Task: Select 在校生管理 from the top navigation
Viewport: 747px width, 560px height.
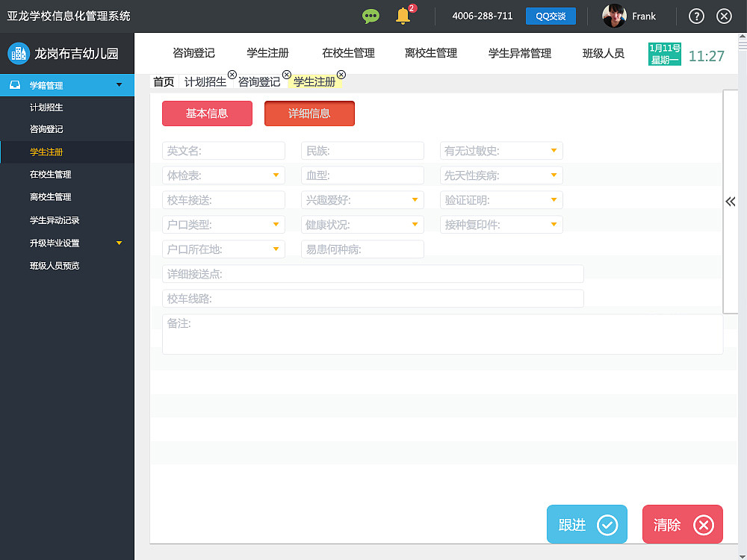Action: click(x=348, y=53)
